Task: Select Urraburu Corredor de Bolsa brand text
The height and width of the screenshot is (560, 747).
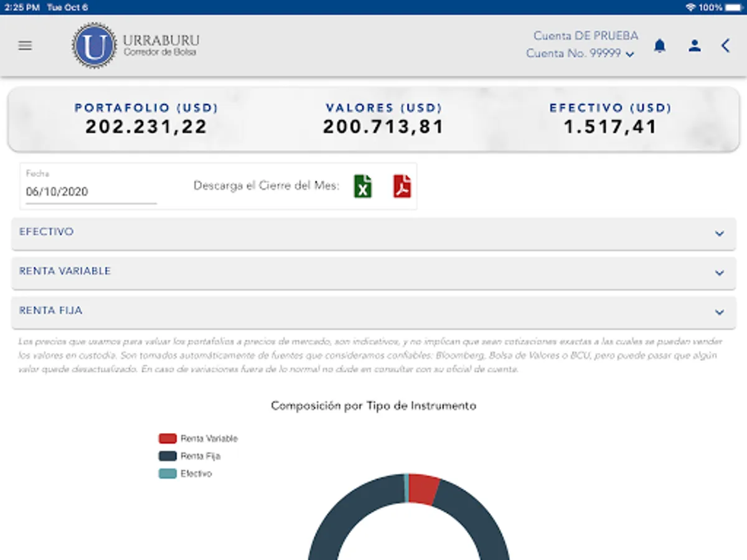Action: pos(161,45)
